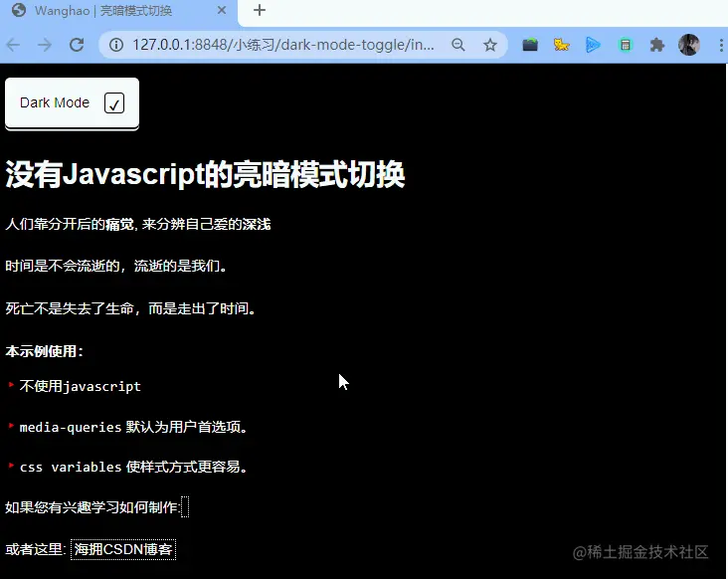This screenshot has width=728, height=579.
Task: Open the zoom magnifier control
Action: click(458, 45)
